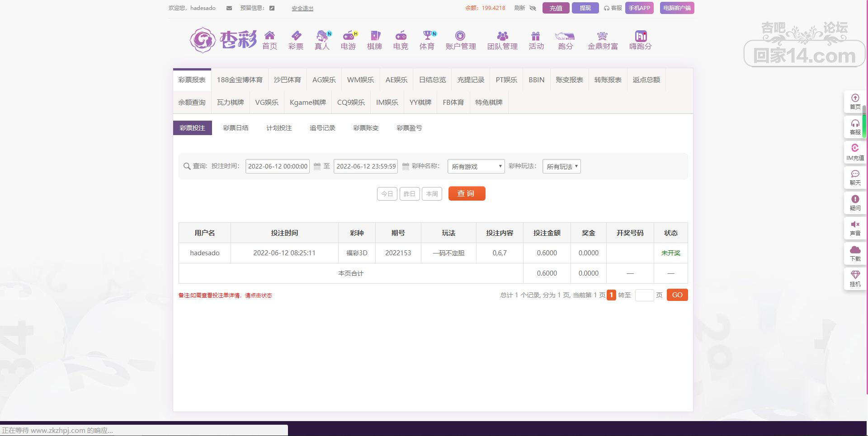Expand the 所有游戏 game dropdown
Image resolution: width=868 pixels, height=436 pixels.
(476, 166)
